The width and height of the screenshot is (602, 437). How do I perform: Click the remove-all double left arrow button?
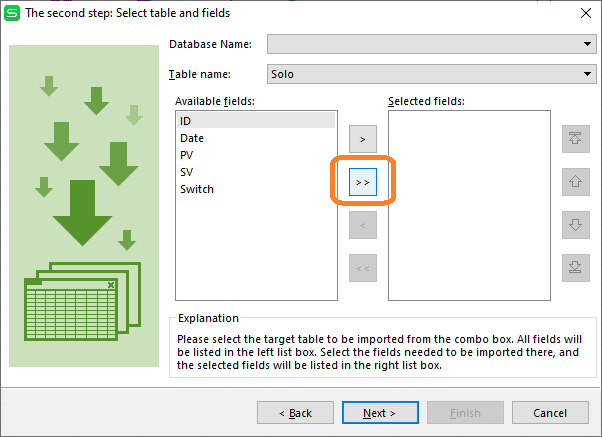tap(363, 268)
